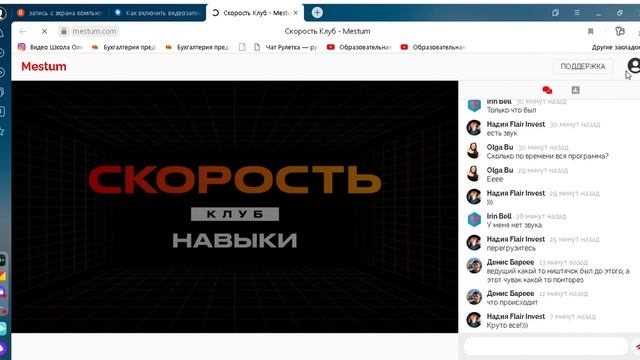Image resolution: width=640 pixels, height=360 pixels.
Task: Click the 'Eeee' message from Olga Bu
Action: (495, 179)
